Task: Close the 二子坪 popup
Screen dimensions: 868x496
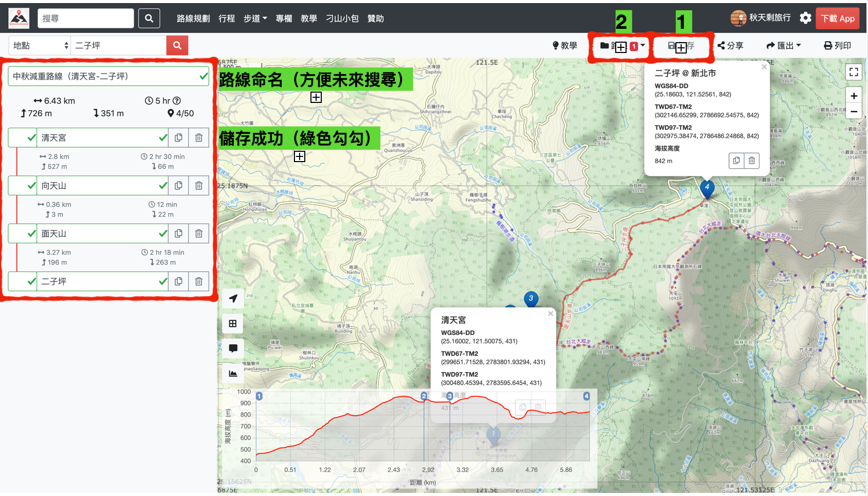Action: tap(764, 67)
